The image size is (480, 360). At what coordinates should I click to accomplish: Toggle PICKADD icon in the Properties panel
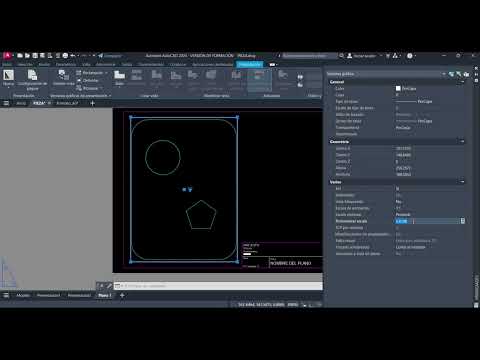tap(466, 74)
